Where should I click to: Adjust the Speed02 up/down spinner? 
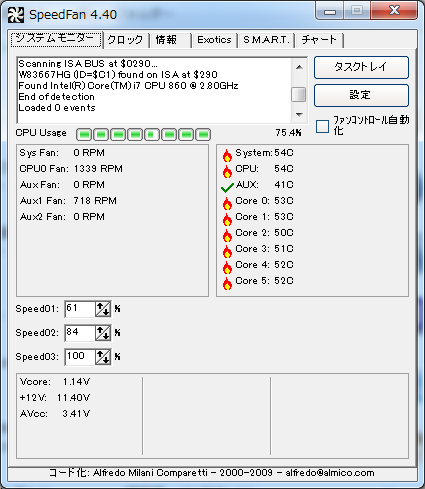click(103, 333)
